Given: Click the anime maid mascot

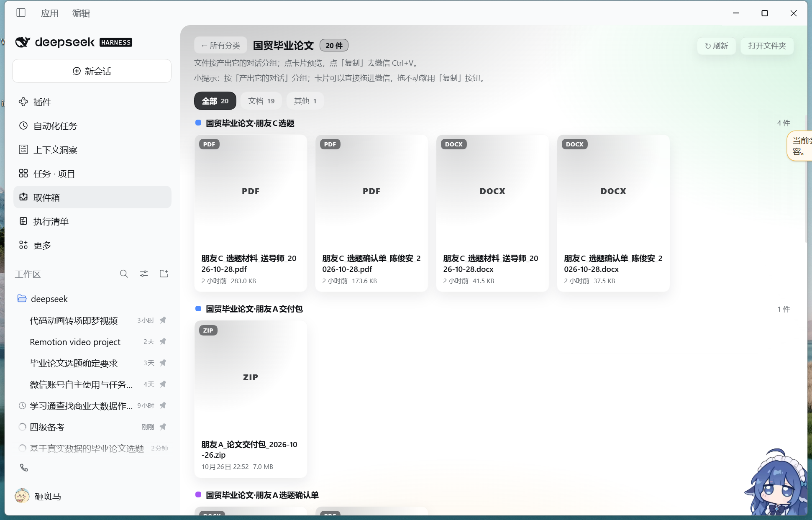Looking at the screenshot, I should [x=777, y=482].
